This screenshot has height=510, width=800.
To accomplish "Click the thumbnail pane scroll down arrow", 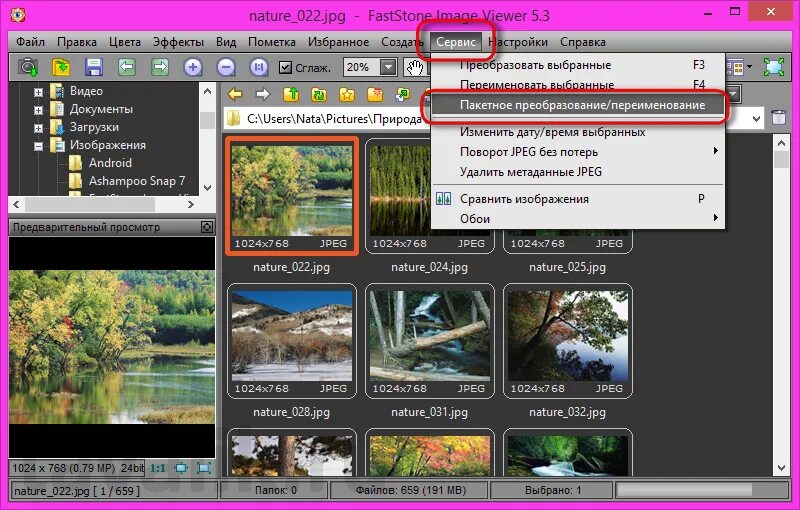I will 781,468.
